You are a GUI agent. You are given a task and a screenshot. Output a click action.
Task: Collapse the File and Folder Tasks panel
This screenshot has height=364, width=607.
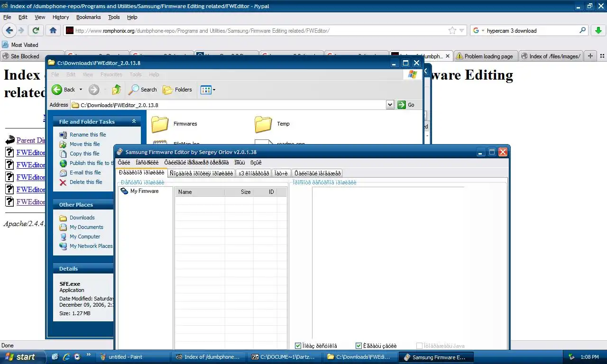pos(134,121)
